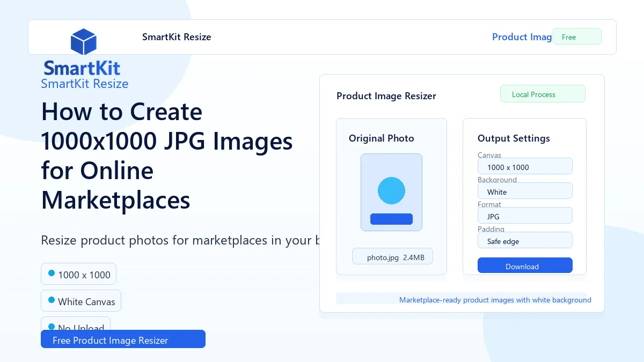Open the Background White field
Screen dimensions: 644x362
(525, 191)
